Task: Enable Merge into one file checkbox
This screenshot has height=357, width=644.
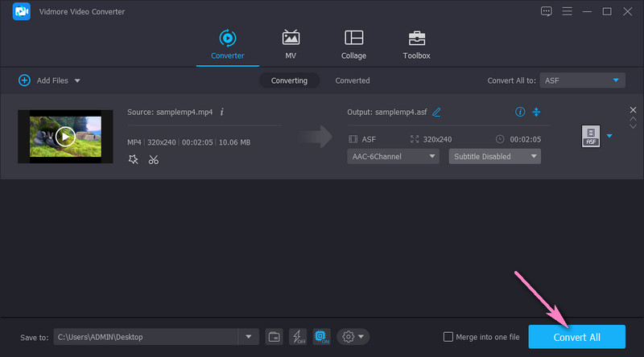Action: tap(448, 336)
